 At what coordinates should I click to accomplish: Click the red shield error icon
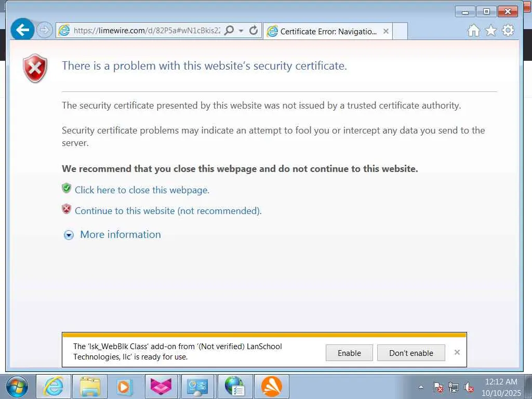(35, 68)
